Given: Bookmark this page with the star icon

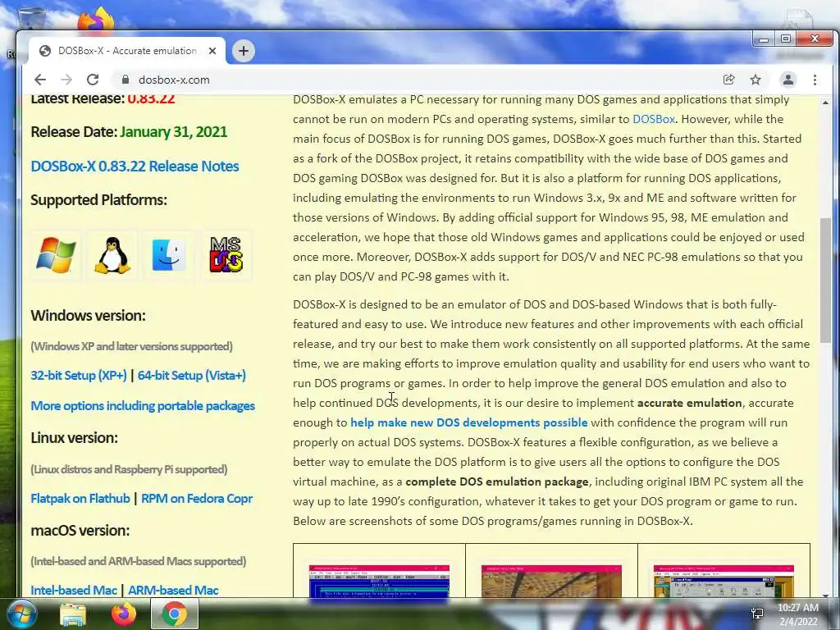Looking at the screenshot, I should (x=756, y=80).
